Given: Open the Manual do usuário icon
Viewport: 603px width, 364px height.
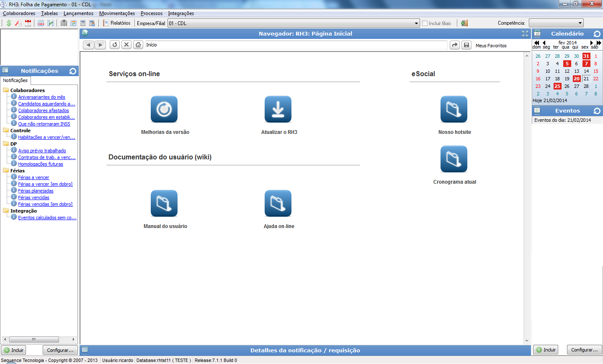Looking at the screenshot, I should click(x=164, y=203).
